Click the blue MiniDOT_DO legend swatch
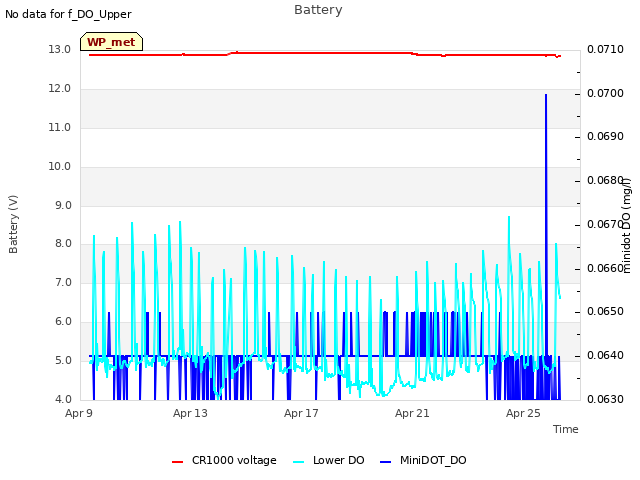The image size is (640, 480). point(386,462)
